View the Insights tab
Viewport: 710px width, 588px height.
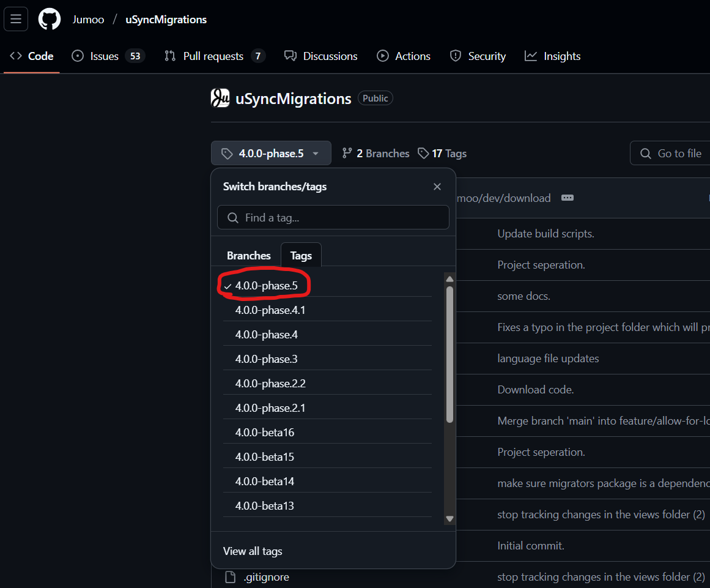[x=552, y=56]
